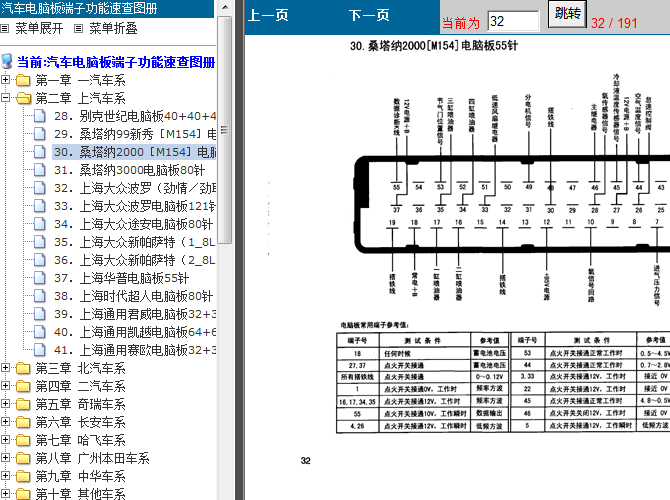Screen dimensions: 670x500
Task: Click page icon of 32. 上海大众波罗(劲情)
Action: point(40,188)
